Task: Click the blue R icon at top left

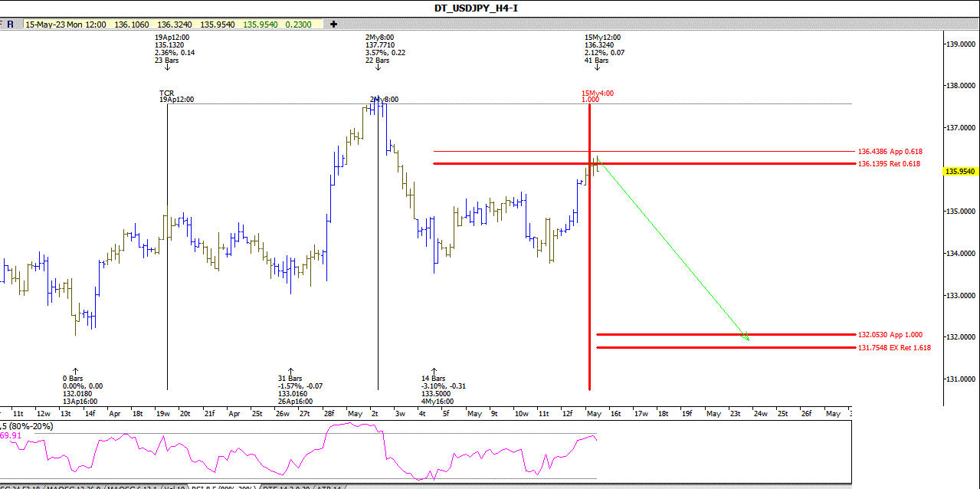Action: tap(11, 24)
